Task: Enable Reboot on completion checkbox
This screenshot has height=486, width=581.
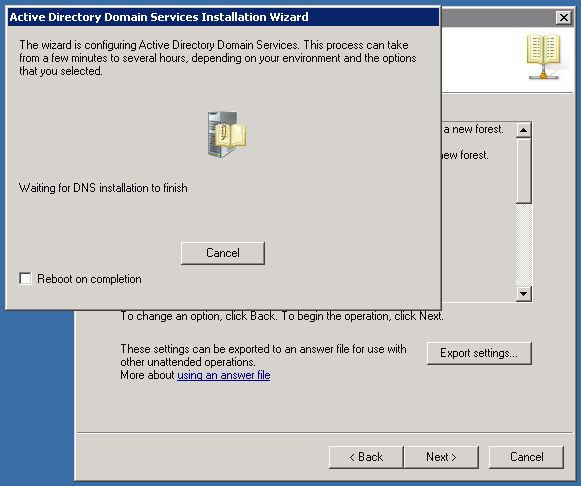Action: [25, 279]
